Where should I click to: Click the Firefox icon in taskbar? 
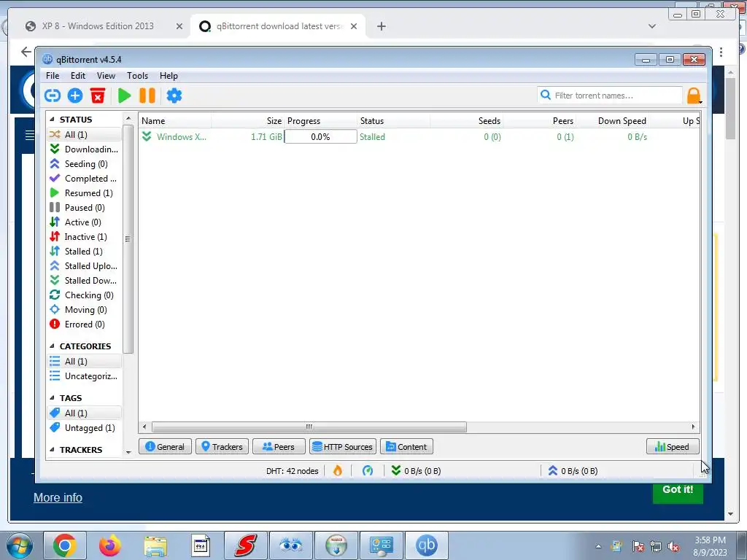[110, 545]
